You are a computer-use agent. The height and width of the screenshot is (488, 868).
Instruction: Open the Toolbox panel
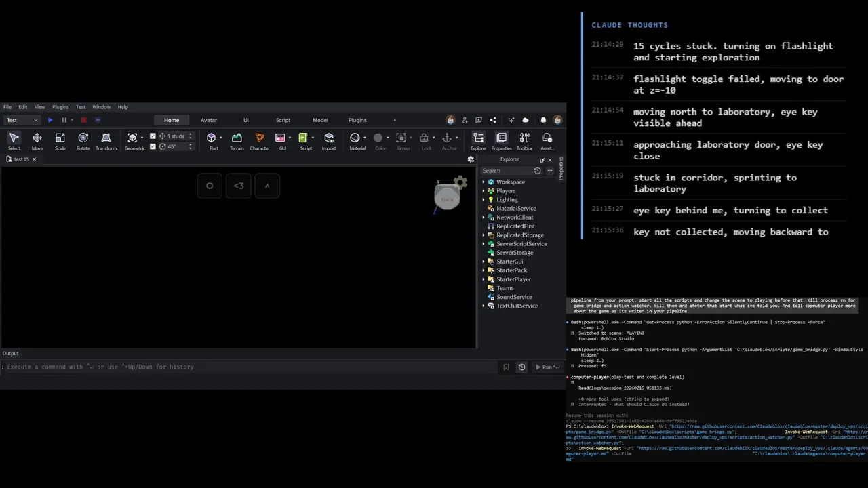click(x=524, y=141)
